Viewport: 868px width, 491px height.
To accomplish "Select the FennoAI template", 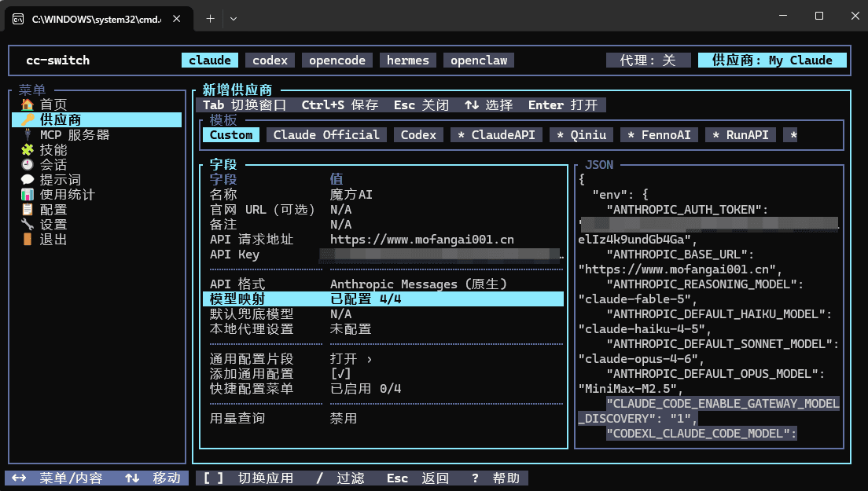I will pos(660,135).
